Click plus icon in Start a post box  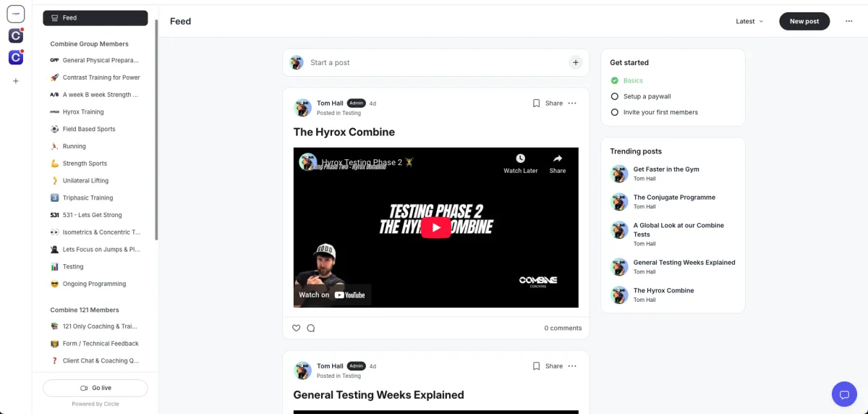576,63
